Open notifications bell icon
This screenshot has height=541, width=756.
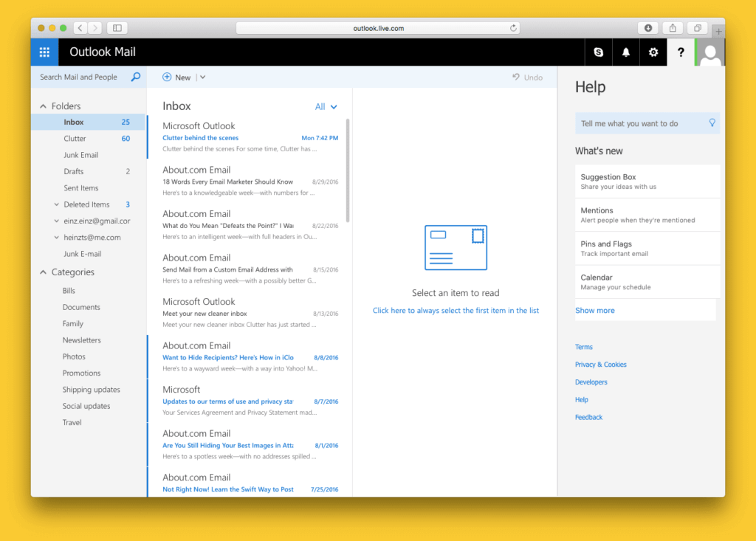(x=626, y=52)
